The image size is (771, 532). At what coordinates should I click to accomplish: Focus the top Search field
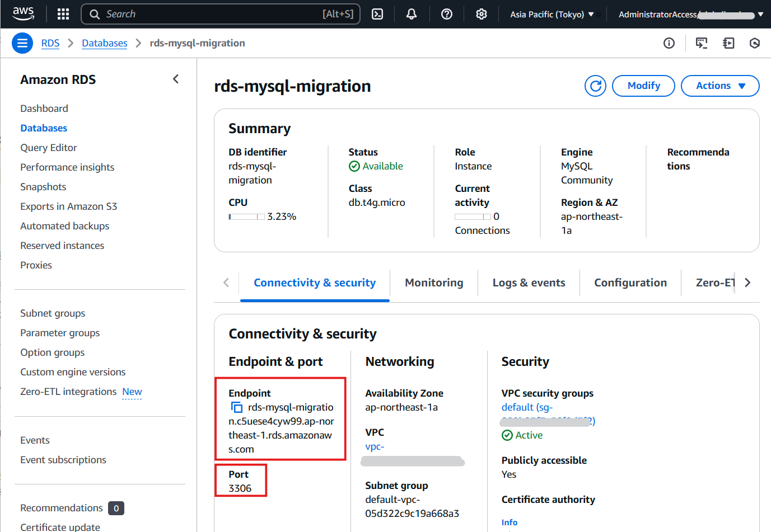coord(221,14)
